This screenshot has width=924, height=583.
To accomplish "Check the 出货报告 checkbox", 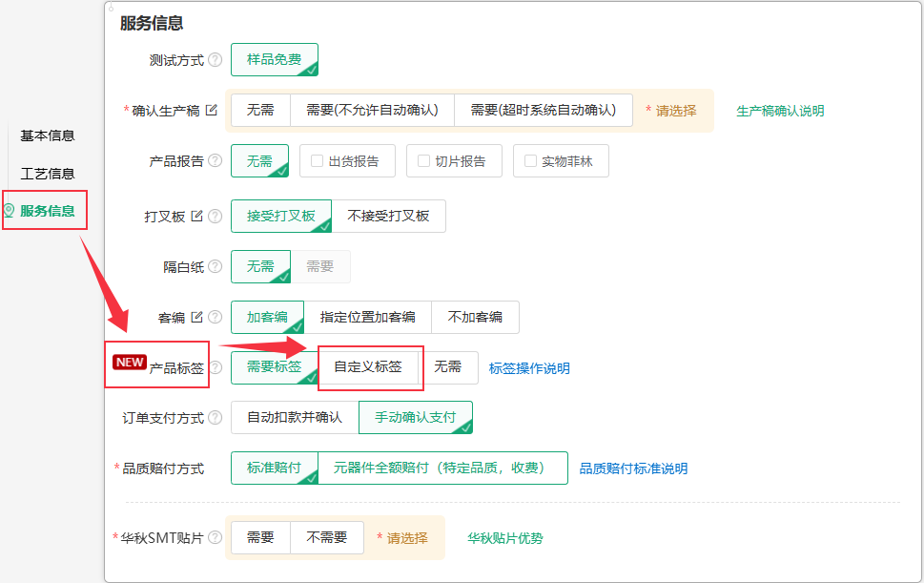I will [317, 161].
